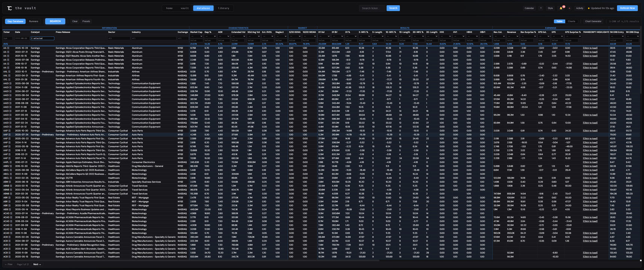Click 'Updated 1m 12s ago' status text
This screenshot has height=270, width=644.
pos(602,8)
